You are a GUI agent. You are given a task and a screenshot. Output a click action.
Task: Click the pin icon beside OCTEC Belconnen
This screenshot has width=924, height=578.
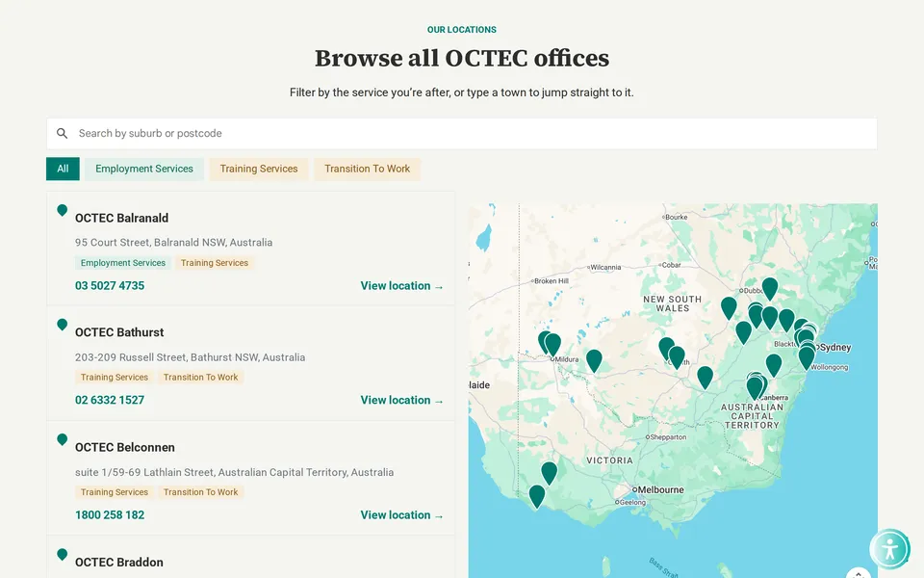pyautogui.click(x=62, y=440)
